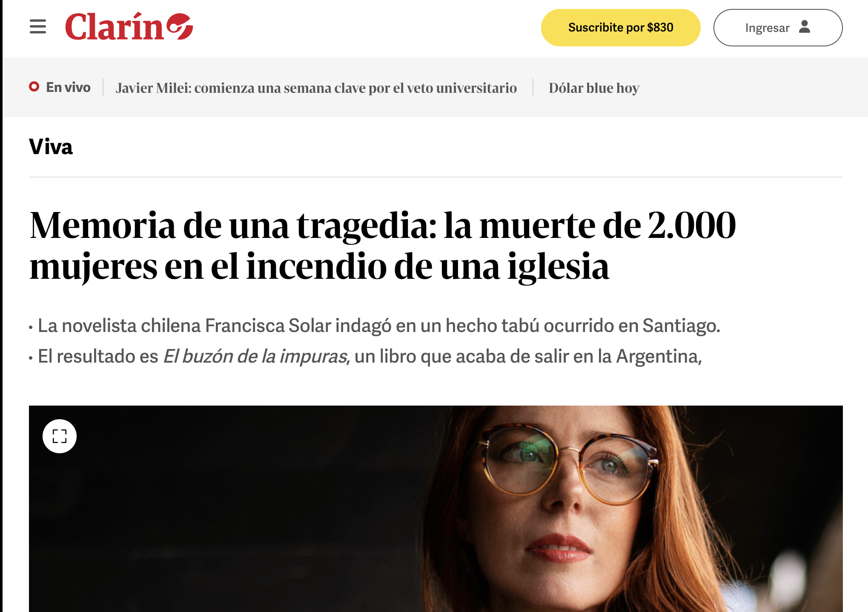Open the Dólar blue hoy link
Viewport: 868px width, 612px height.
(x=594, y=88)
